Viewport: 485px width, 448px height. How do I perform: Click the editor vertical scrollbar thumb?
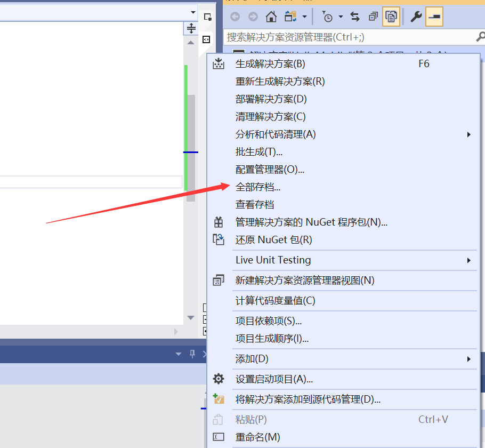pos(191,148)
